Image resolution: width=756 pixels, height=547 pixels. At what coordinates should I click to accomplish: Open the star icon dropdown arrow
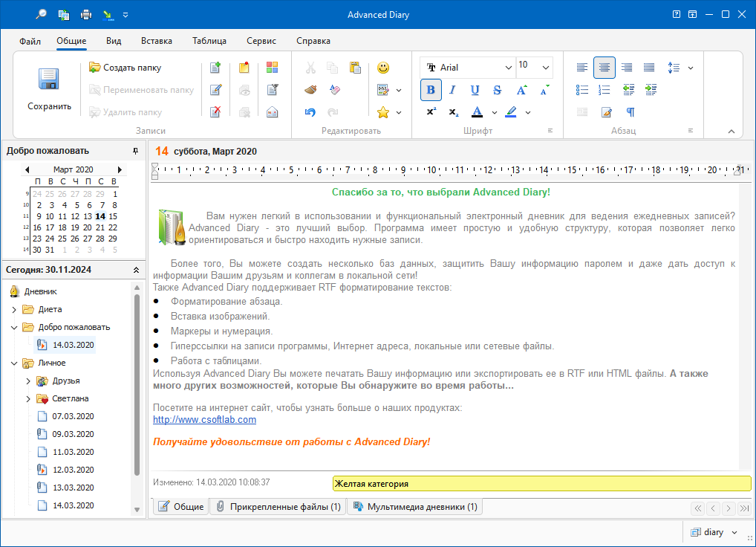click(x=399, y=112)
